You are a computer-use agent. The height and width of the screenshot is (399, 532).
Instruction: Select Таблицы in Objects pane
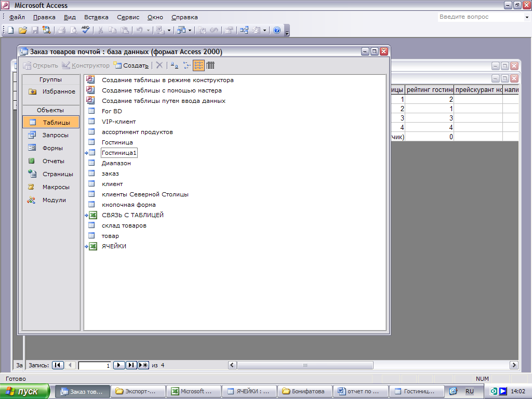click(51, 122)
